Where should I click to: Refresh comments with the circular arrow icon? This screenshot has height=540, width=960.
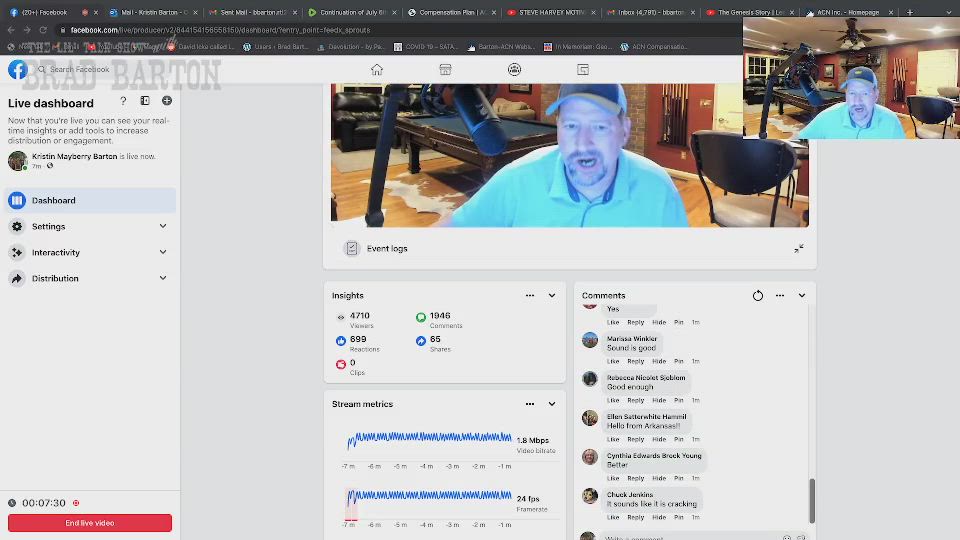click(x=758, y=295)
